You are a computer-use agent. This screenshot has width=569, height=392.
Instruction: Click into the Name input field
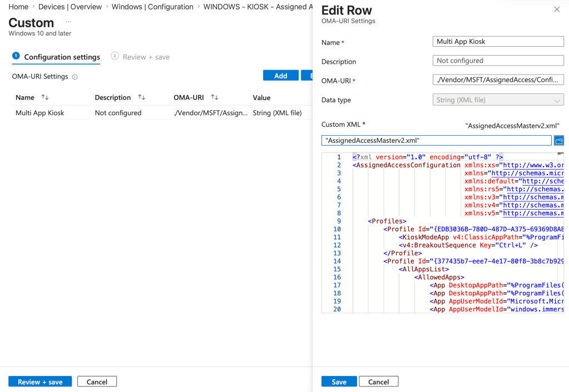pos(498,42)
